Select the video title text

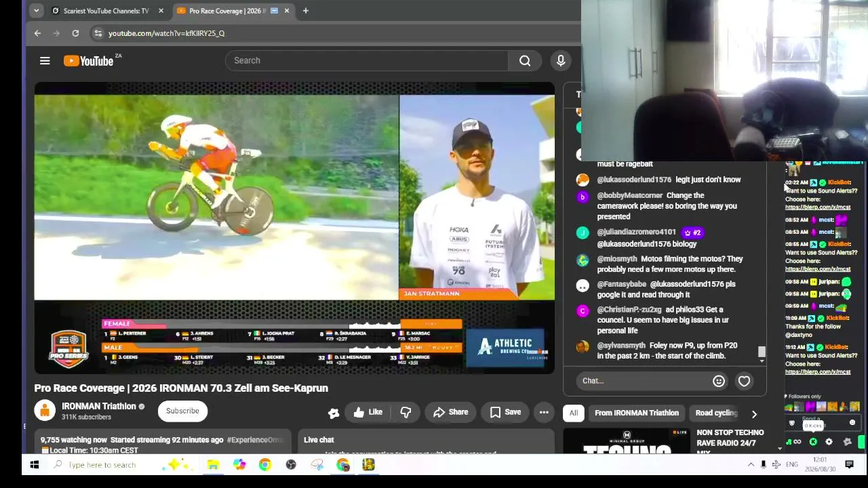pyautogui.click(x=181, y=388)
